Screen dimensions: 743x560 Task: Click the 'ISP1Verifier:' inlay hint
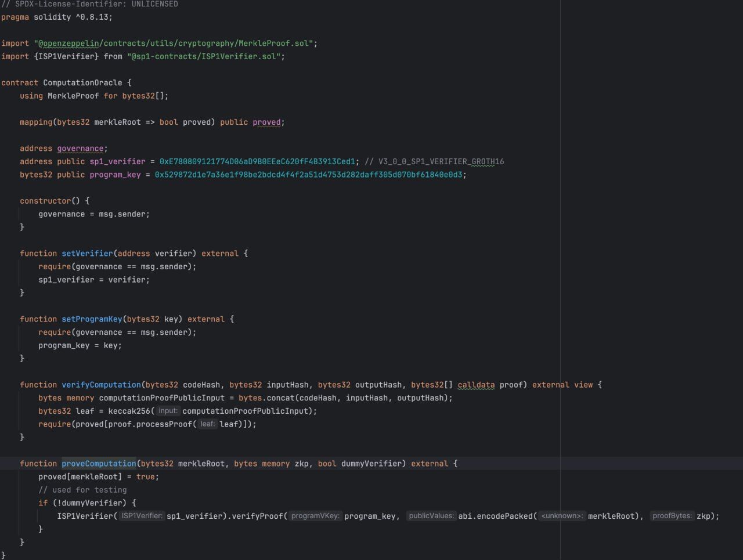coord(142,516)
